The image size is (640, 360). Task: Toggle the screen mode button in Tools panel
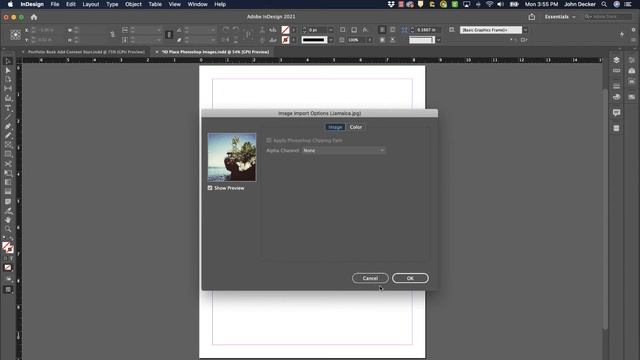click(x=8, y=290)
